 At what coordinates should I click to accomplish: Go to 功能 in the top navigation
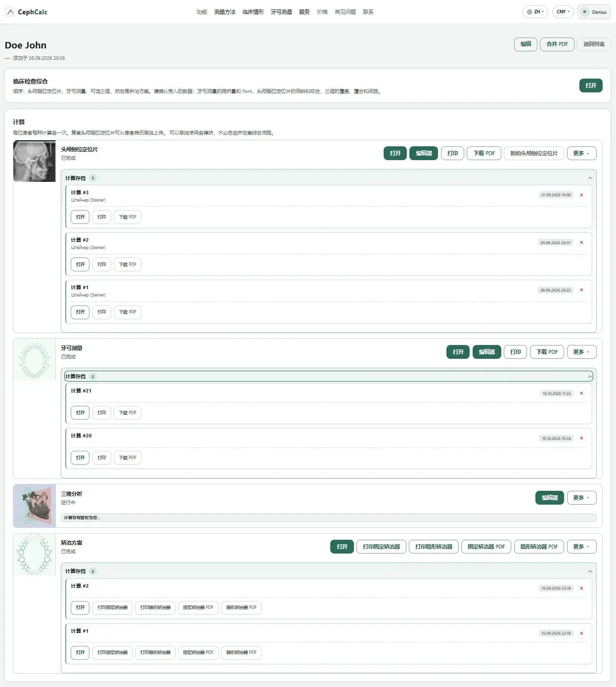pos(202,12)
